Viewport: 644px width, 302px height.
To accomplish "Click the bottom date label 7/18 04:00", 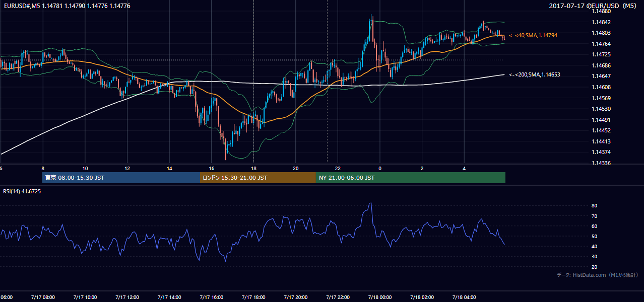I will (464, 297).
